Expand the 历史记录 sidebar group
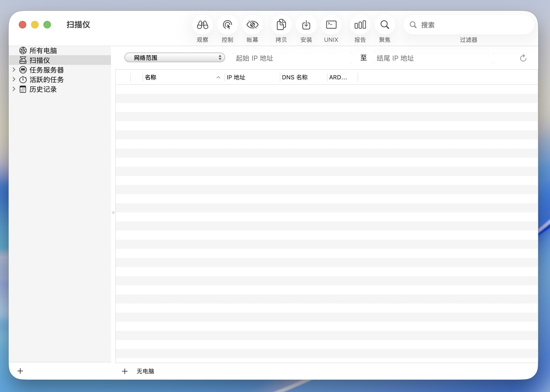The height and width of the screenshot is (392, 550). pyautogui.click(x=14, y=89)
